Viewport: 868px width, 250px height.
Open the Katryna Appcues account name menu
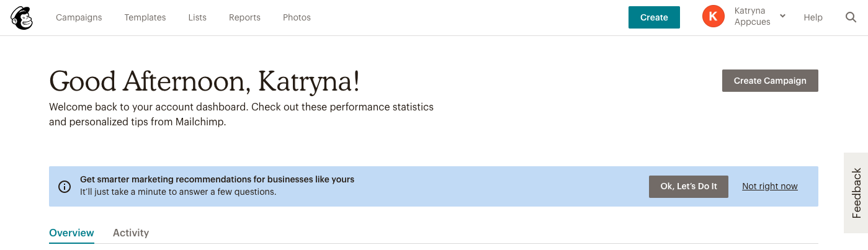point(752,17)
